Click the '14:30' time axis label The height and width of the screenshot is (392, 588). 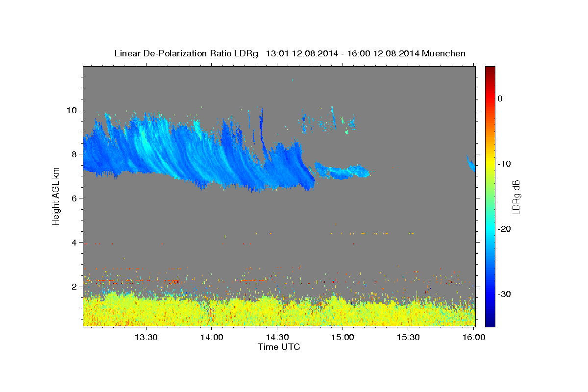[x=277, y=337]
